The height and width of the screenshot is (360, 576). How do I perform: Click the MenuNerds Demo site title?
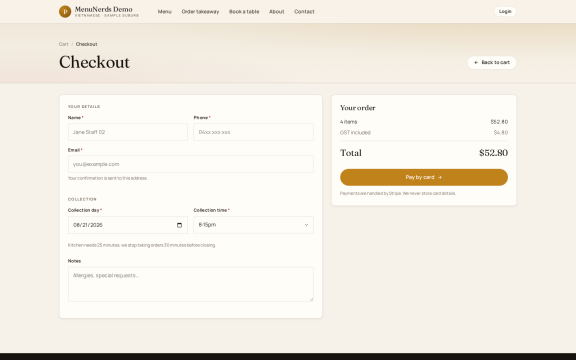tap(104, 9)
